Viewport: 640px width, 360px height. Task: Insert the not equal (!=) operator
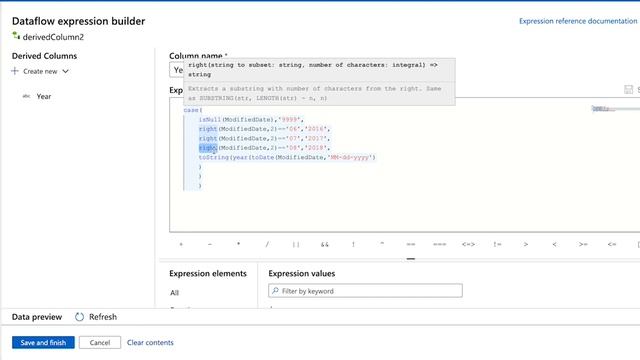click(497, 244)
